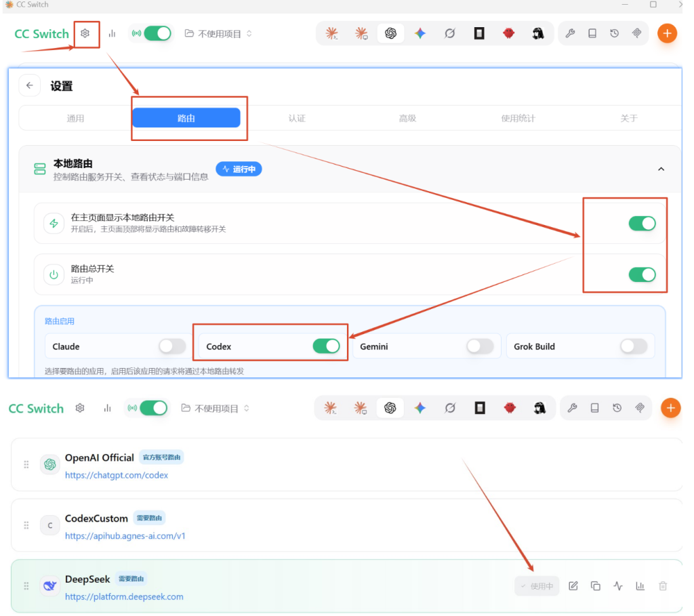Viewport: 694px width, 616px height.
Task: Click the CC Switch logo in provider list view
Action: click(37, 409)
